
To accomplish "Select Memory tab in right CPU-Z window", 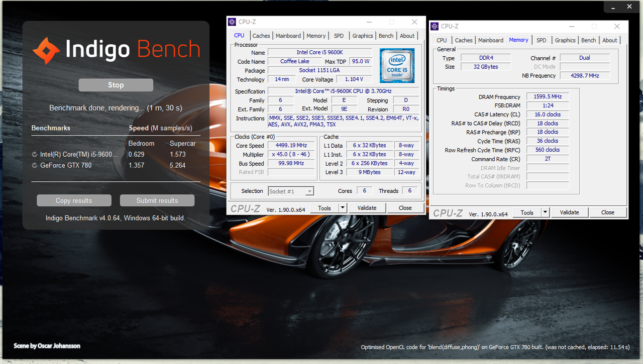I will click(519, 40).
